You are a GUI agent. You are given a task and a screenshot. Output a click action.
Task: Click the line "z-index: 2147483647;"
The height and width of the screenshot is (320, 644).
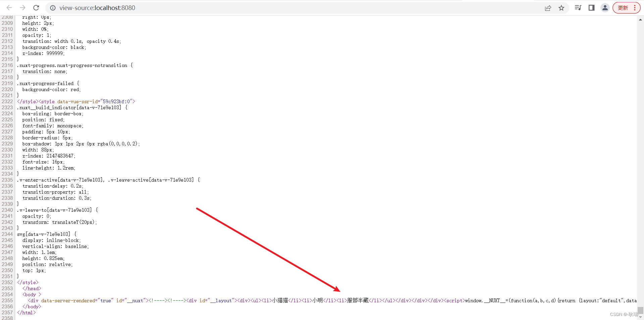[49, 156]
